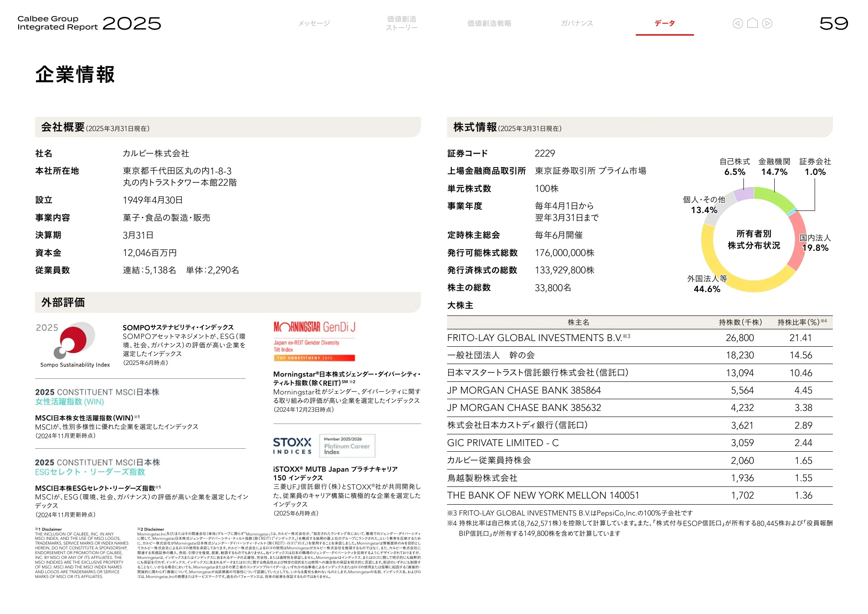
Task: Click the ※2 Disclaimer heading
Action: 151,529
